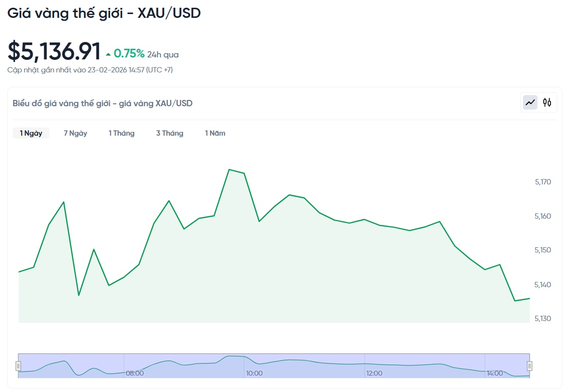Click the 14:00 mark in navigator
The height and width of the screenshot is (392, 565).
(x=494, y=373)
